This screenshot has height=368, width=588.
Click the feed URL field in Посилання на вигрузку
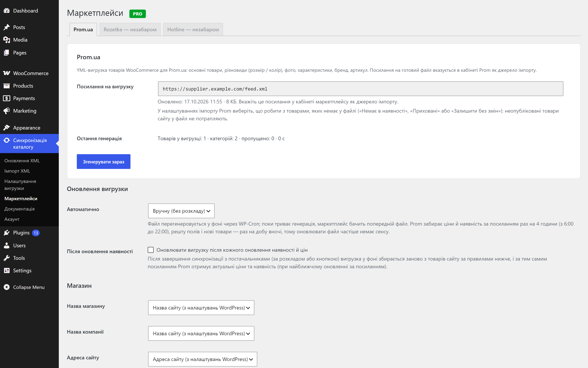pyautogui.click(x=361, y=89)
